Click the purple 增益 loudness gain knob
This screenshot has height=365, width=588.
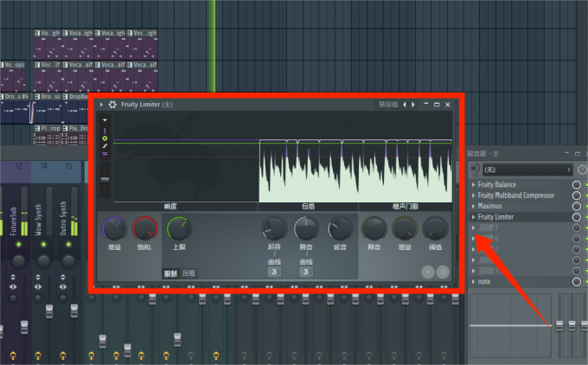click(x=114, y=228)
